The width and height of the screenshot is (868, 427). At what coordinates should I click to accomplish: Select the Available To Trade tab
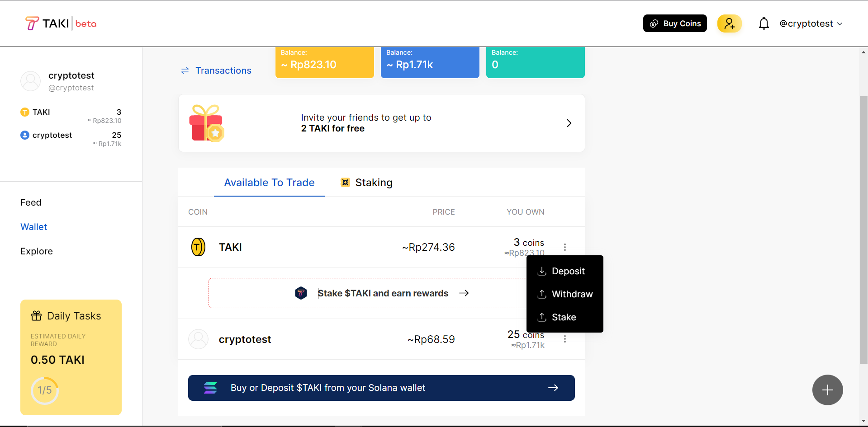[x=269, y=183]
